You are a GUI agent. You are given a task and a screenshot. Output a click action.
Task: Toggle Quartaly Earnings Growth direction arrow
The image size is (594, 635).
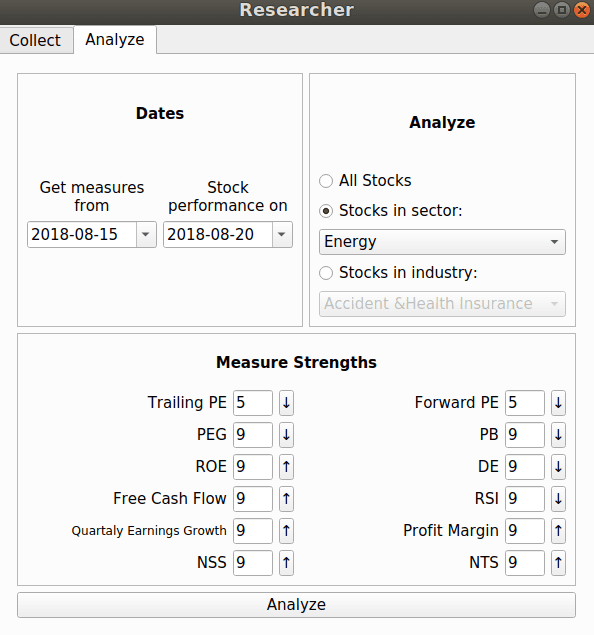(x=286, y=531)
